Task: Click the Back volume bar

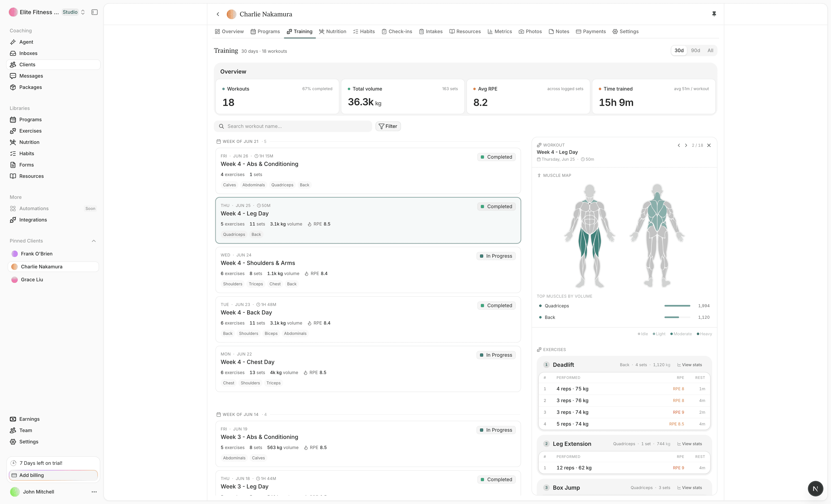Action: click(677, 317)
